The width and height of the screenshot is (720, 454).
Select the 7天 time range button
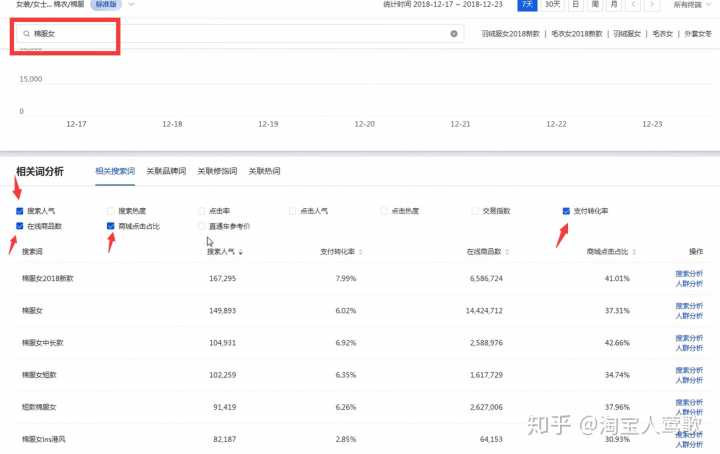pyautogui.click(x=527, y=5)
